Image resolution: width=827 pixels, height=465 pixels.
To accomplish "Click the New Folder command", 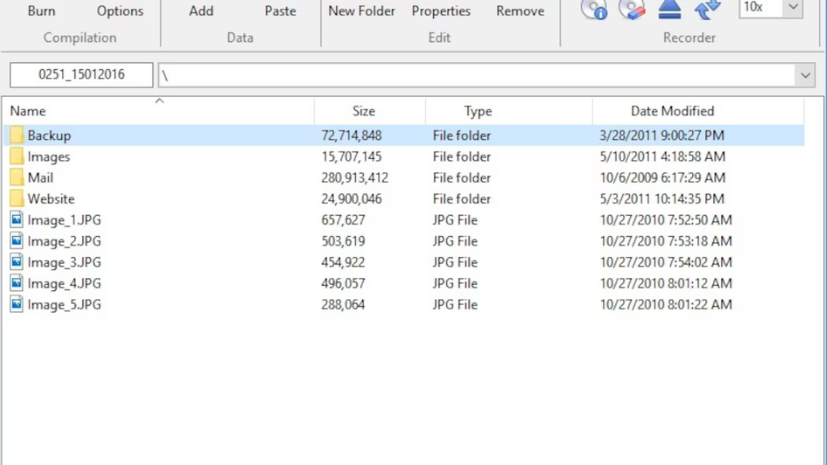I will tap(362, 11).
